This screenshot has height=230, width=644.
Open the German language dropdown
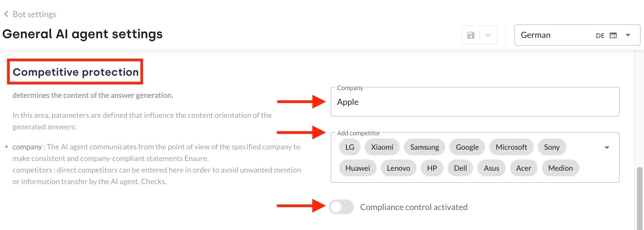[628, 35]
